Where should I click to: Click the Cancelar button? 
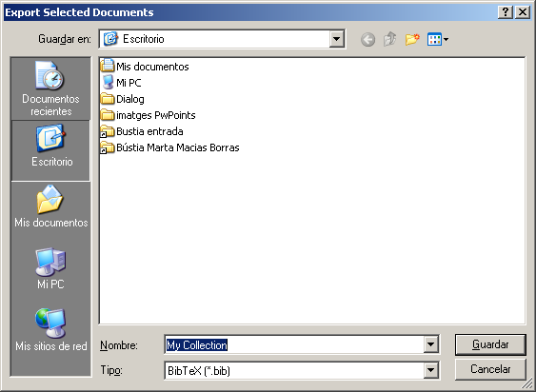(x=490, y=369)
